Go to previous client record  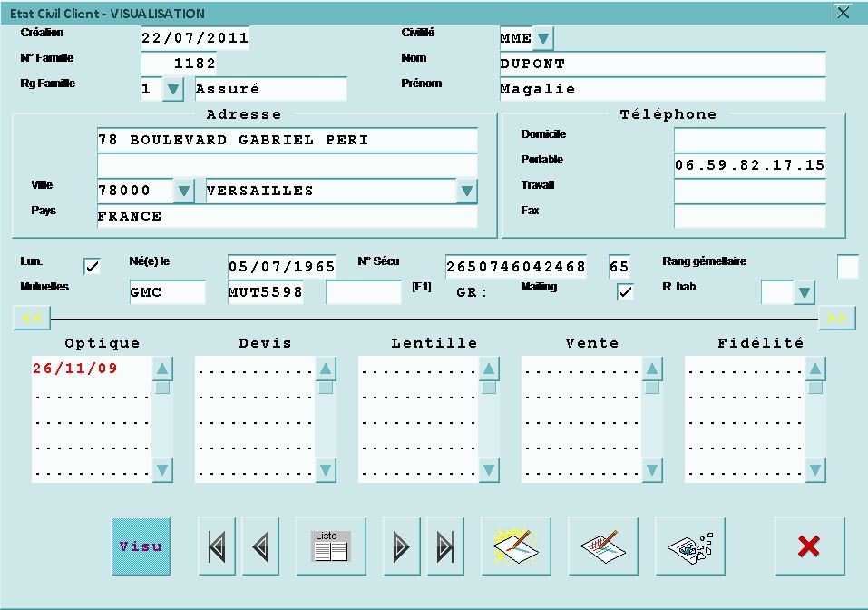coord(260,546)
